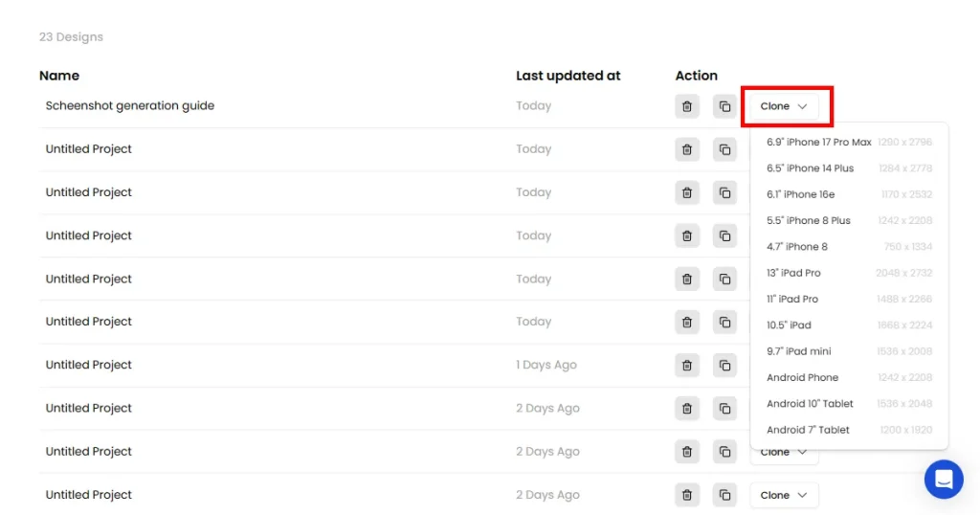The width and height of the screenshot is (980, 515).
Task: Choose Android 10" Tablet from menu
Action: pyautogui.click(x=849, y=404)
